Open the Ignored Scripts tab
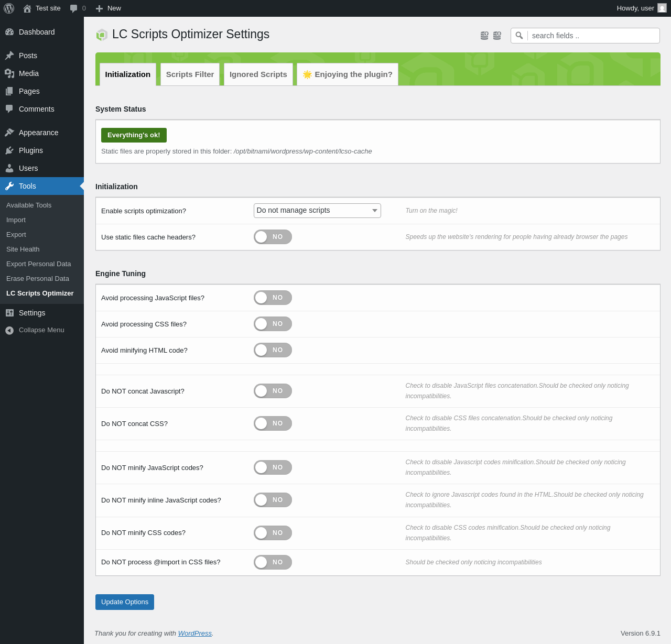The image size is (671, 644). click(258, 74)
